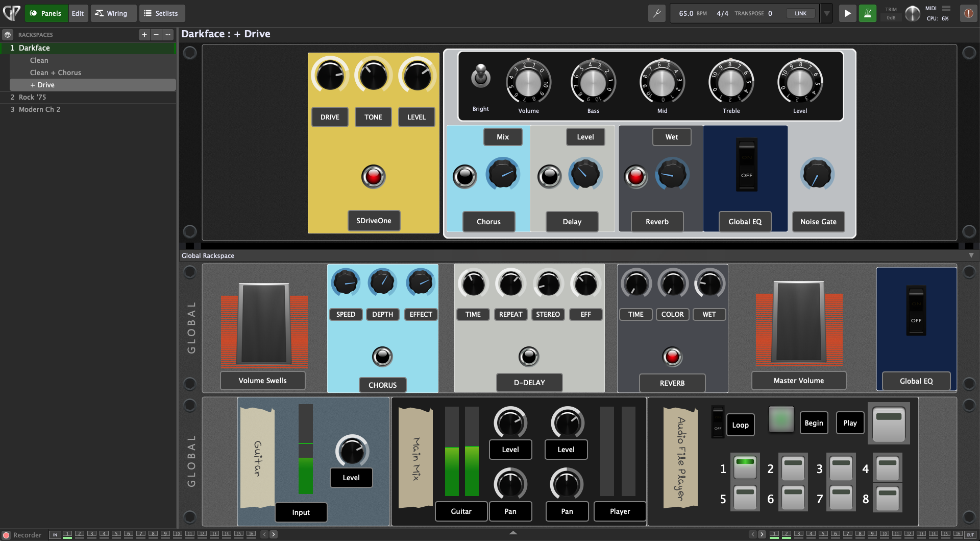Add a rackspace with the plus icon
Viewport: 980px width, 541px height.
click(144, 35)
